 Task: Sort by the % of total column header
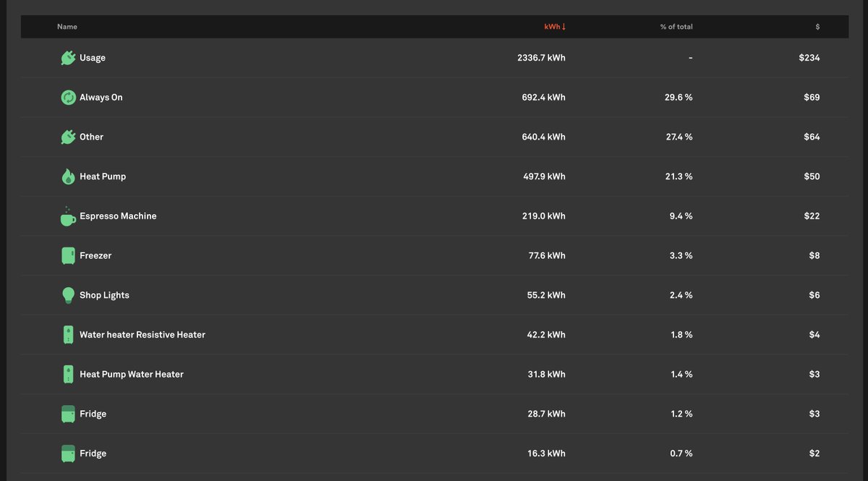point(676,27)
